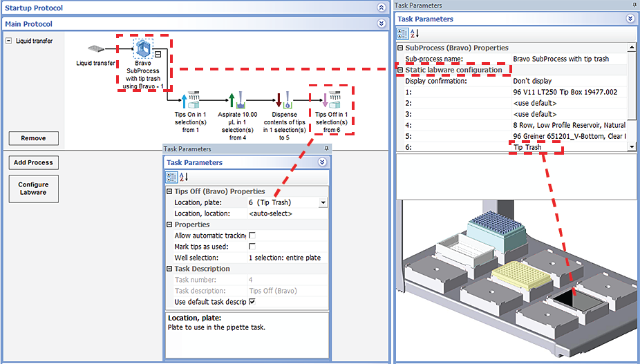Click the Configure Labware button
The image size is (640, 364).
point(33,189)
